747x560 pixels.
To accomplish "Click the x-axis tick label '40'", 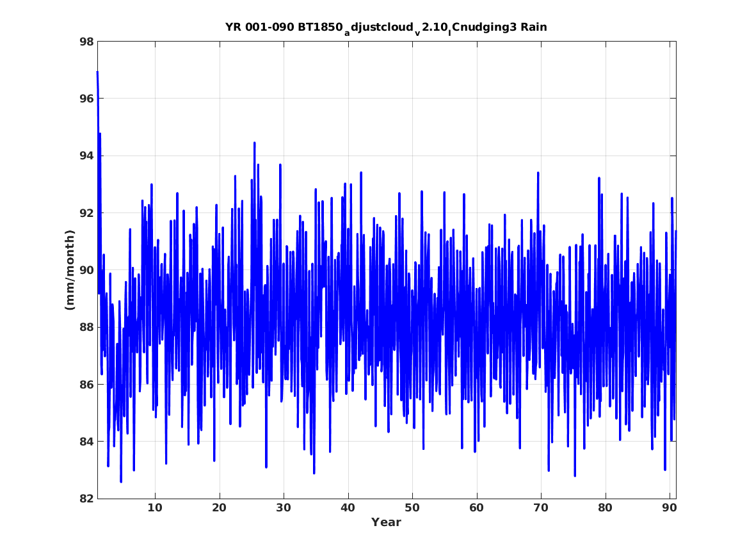I will coord(348,508).
